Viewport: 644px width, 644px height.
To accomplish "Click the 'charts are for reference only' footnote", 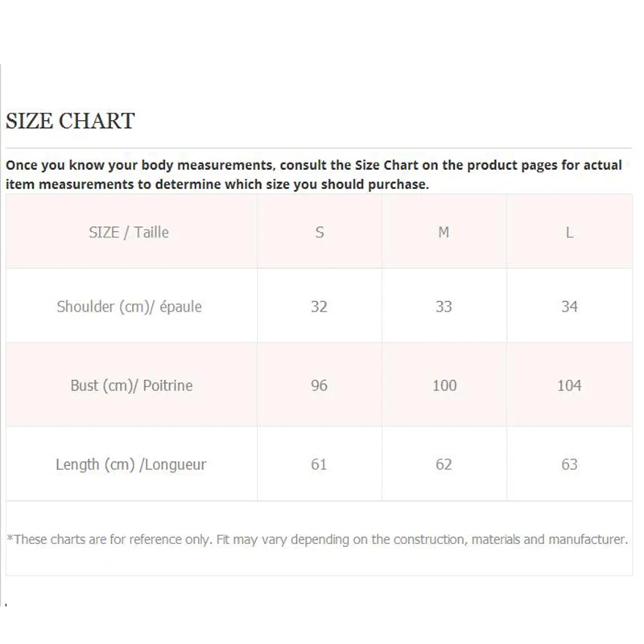I will (x=316, y=539).
